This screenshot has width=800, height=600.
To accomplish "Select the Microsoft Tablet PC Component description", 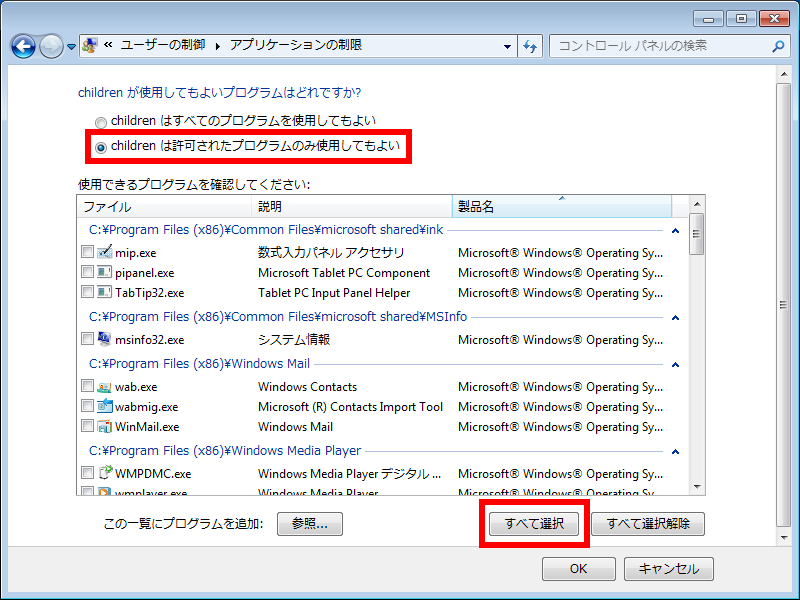I will pyautogui.click(x=344, y=273).
